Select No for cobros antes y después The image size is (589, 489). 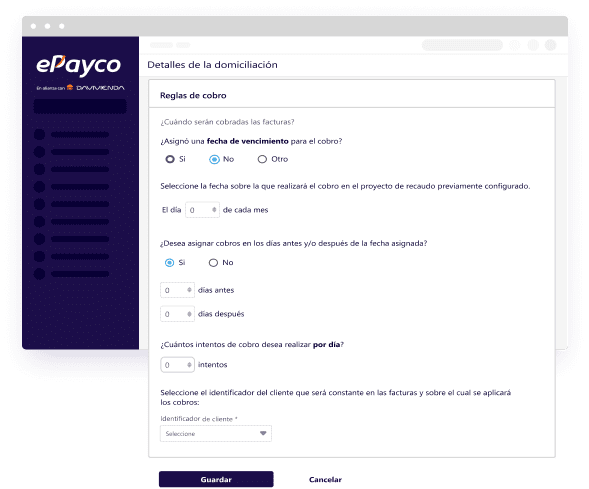213,263
